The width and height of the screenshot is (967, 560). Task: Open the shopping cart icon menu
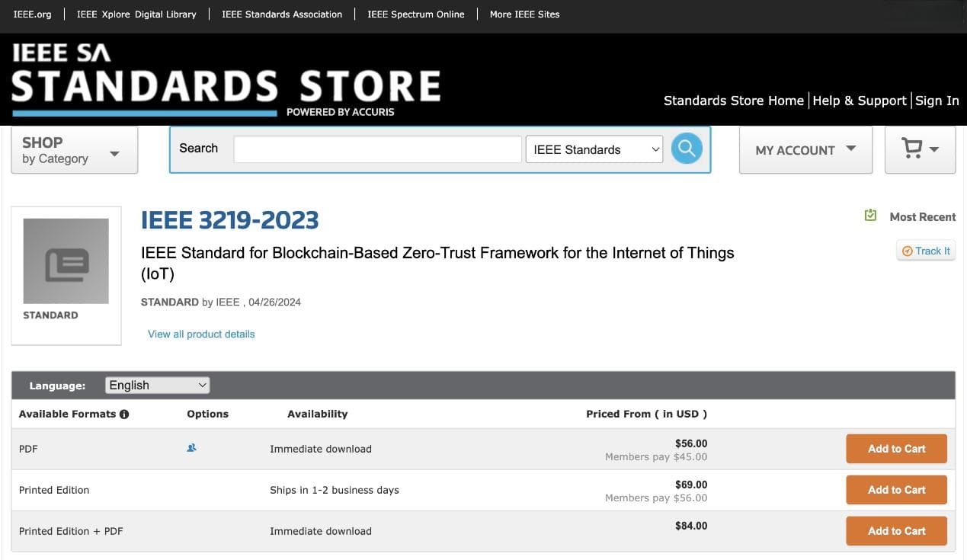920,149
